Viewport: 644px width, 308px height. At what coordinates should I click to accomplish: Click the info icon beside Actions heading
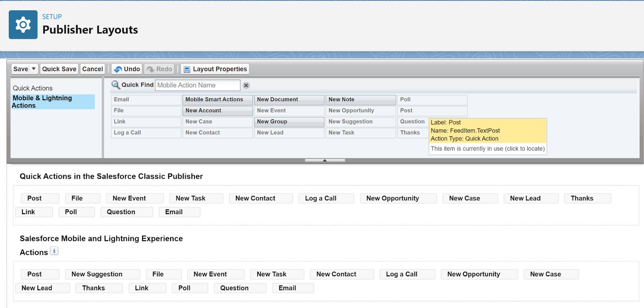pyautogui.click(x=54, y=251)
